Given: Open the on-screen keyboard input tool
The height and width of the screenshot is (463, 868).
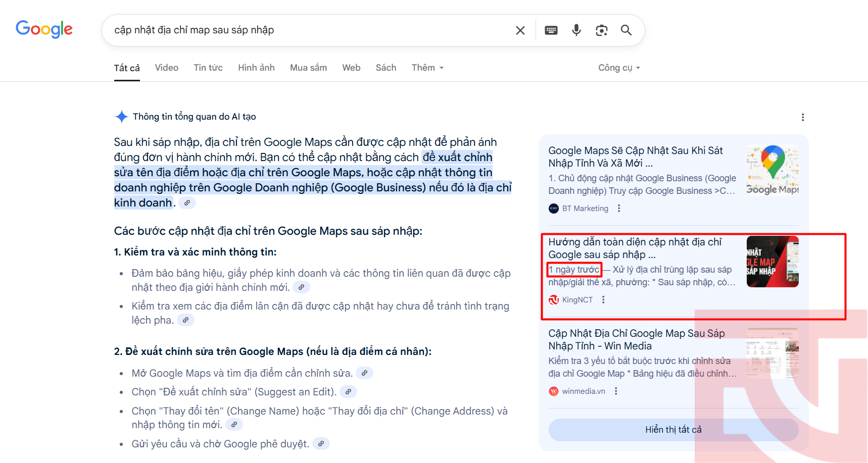Looking at the screenshot, I should pos(551,30).
